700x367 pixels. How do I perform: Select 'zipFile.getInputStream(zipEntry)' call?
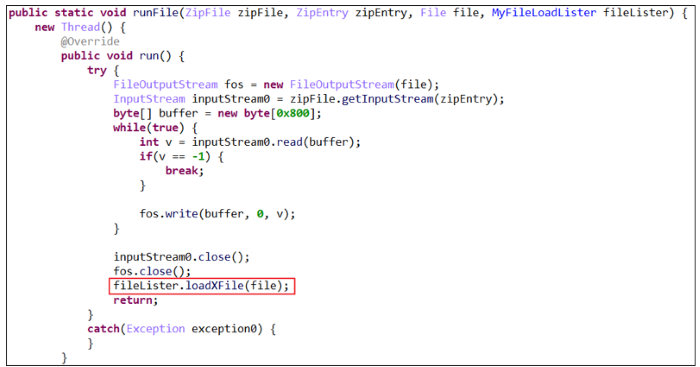393,99
